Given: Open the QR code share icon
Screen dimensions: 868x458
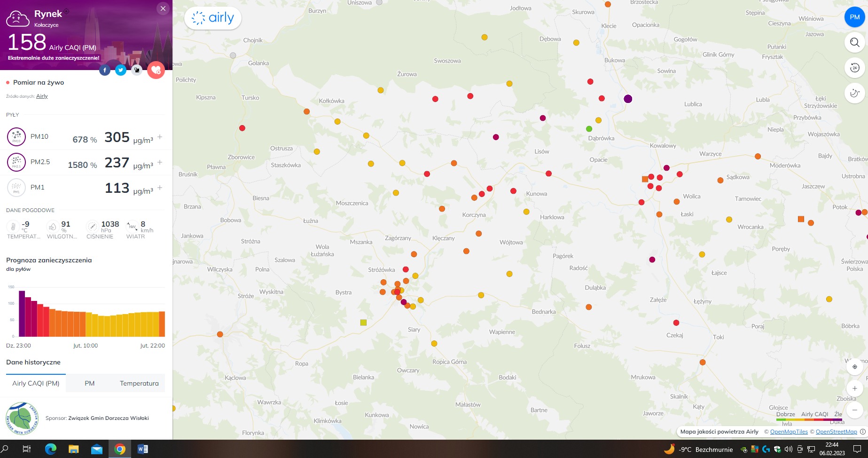Looking at the screenshot, I should [x=137, y=70].
